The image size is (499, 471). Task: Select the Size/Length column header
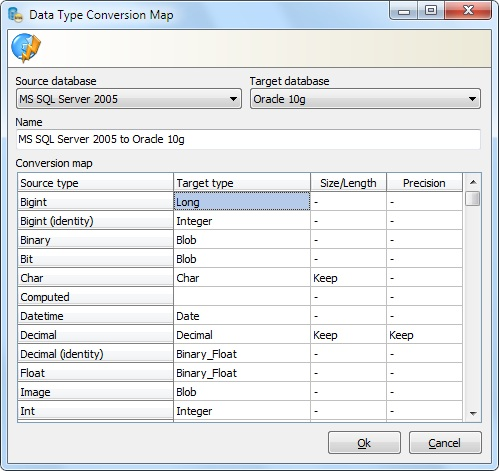click(x=349, y=183)
